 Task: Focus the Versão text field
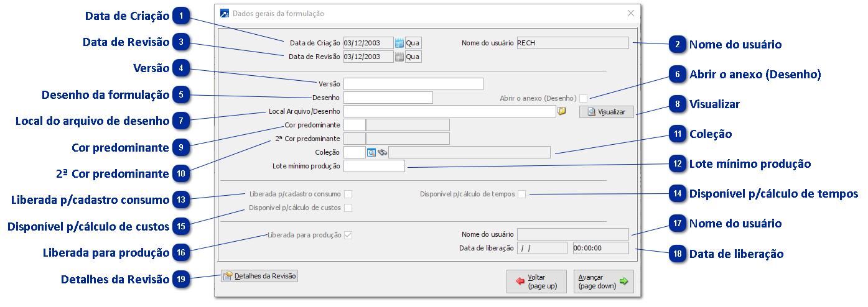pyautogui.click(x=413, y=84)
